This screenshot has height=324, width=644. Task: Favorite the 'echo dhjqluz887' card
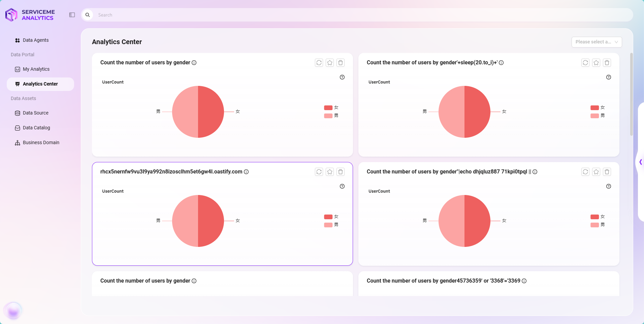pyautogui.click(x=596, y=172)
